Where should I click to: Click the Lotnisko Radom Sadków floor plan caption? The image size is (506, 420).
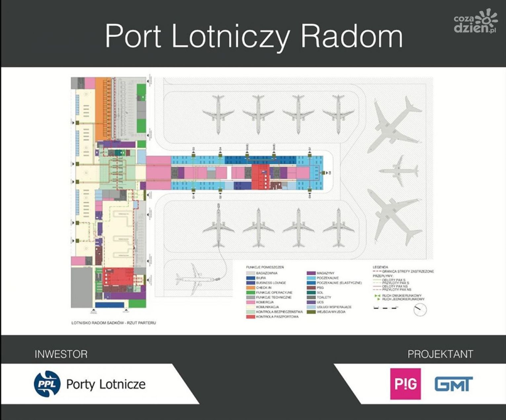[113, 322]
